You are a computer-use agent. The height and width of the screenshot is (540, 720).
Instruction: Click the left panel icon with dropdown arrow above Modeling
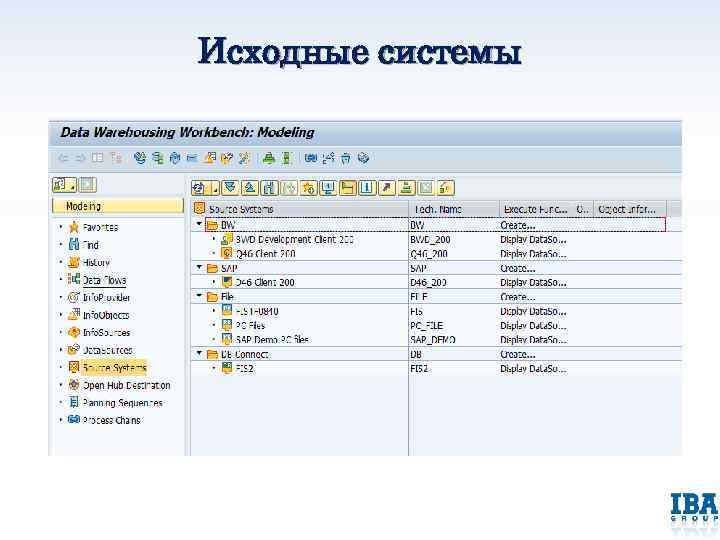point(64,185)
